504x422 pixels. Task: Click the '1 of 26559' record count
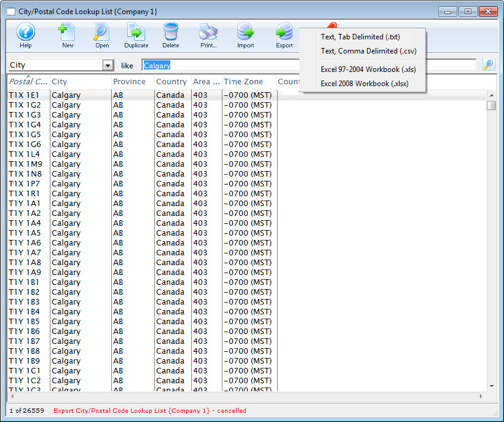click(26, 411)
